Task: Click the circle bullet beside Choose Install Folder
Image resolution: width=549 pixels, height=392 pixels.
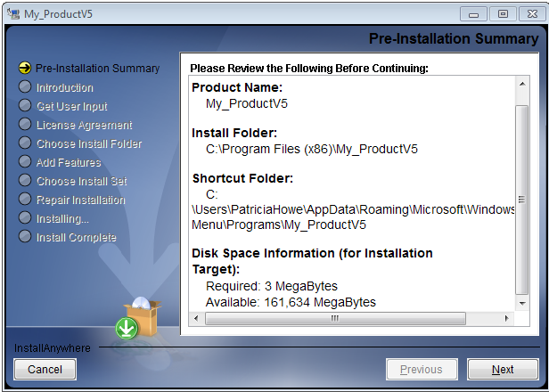Action: click(x=25, y=143)
